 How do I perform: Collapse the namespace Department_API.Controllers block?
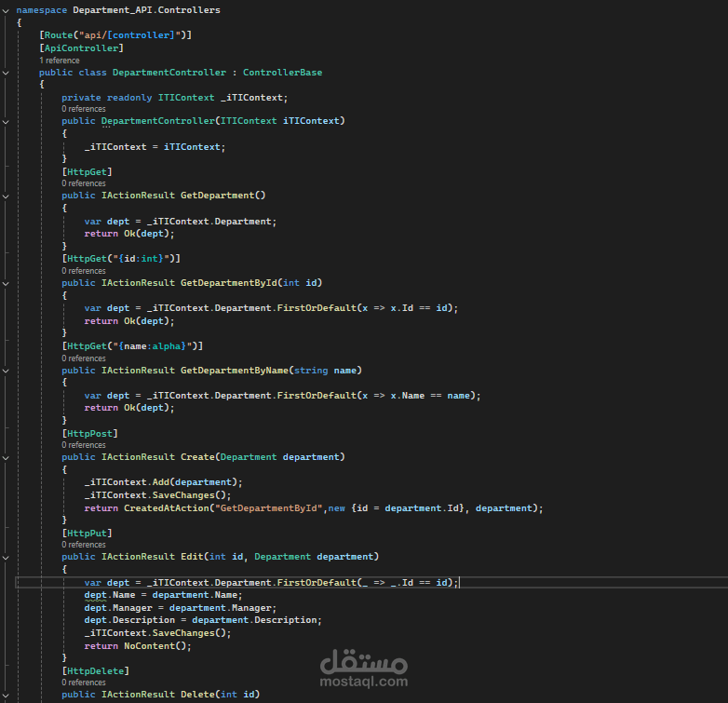(6, 10)
